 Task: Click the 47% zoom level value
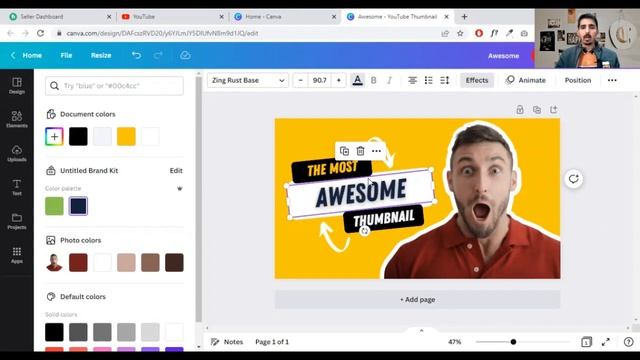[x=454, y=342]
